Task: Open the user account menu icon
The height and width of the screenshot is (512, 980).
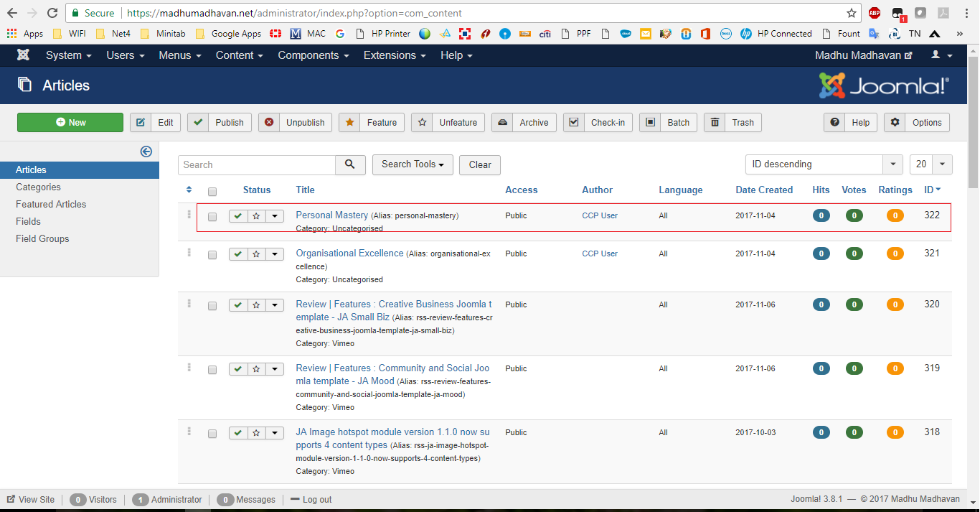Action: point(941,55)
